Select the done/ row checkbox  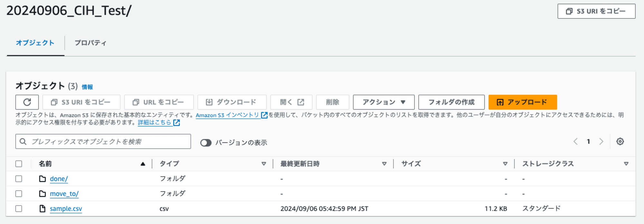pyautogui.click(x=19, y=179)
